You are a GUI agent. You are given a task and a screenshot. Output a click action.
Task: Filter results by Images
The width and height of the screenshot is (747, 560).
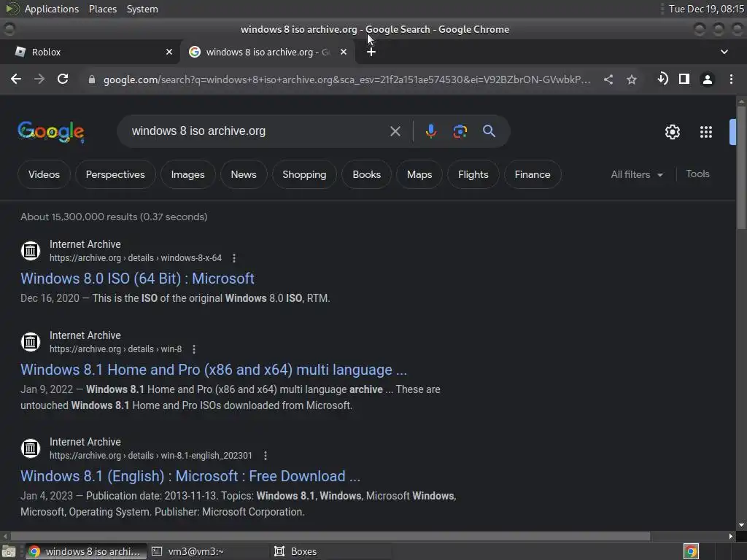(x=187, y=174)
